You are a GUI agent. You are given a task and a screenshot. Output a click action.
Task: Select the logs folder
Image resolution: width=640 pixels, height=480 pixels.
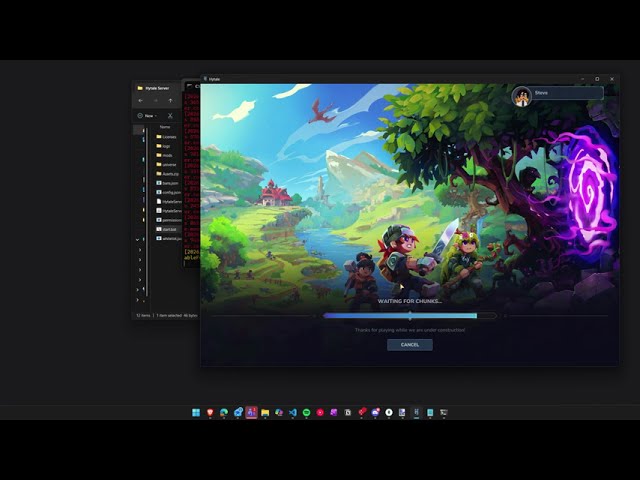pos(163,146)
